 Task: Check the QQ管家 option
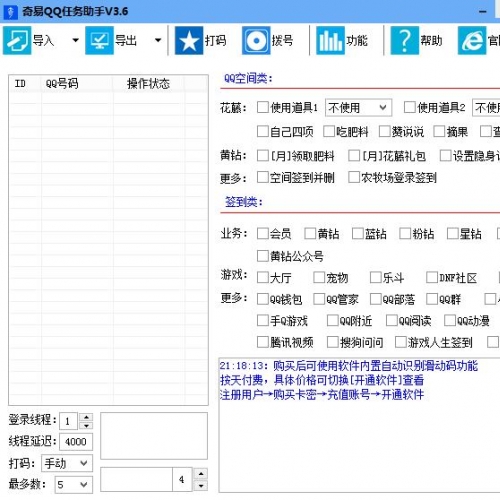point(319,299)
